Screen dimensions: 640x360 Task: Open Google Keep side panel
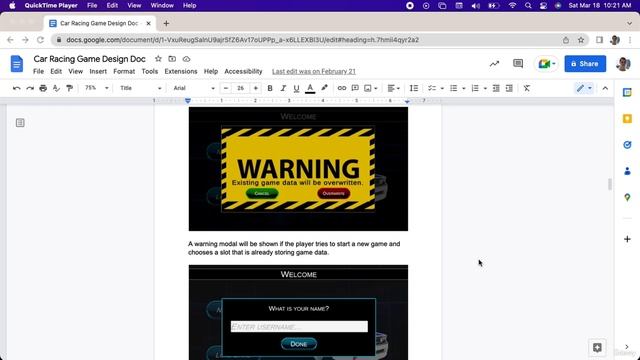pyautogui.click(x=627, y=119)
